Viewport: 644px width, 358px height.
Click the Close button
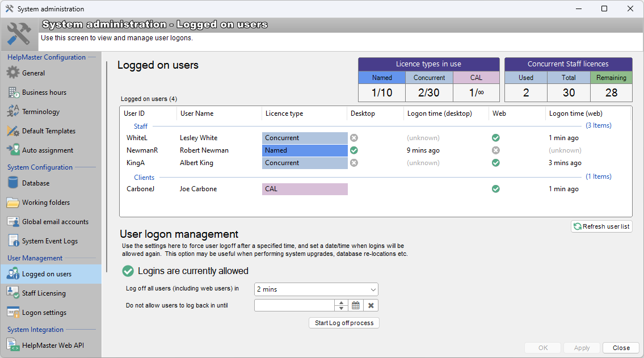621,348
